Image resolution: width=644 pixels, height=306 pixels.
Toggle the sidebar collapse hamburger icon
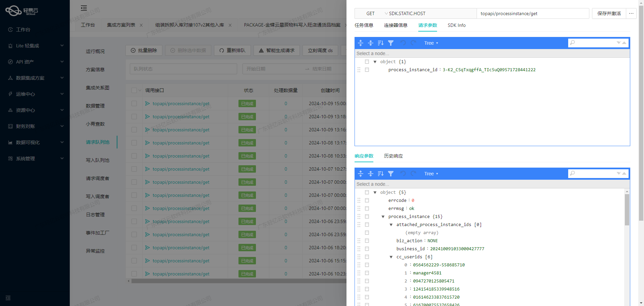[84, 8]
